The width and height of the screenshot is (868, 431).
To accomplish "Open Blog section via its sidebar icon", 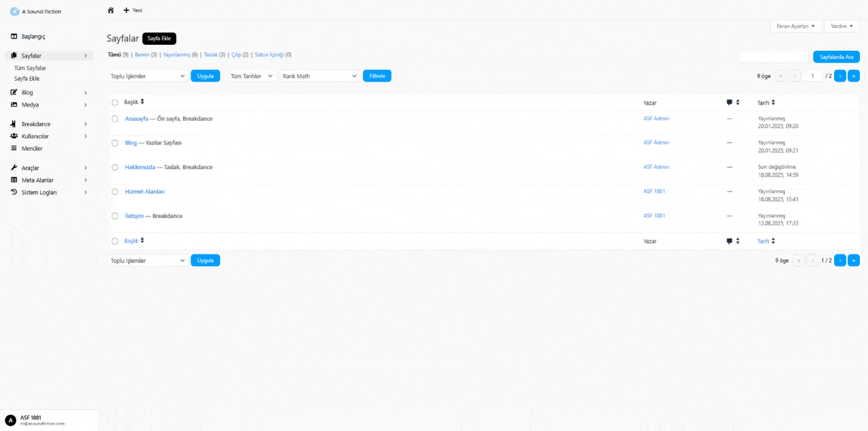I will click(x=14, y=92).
